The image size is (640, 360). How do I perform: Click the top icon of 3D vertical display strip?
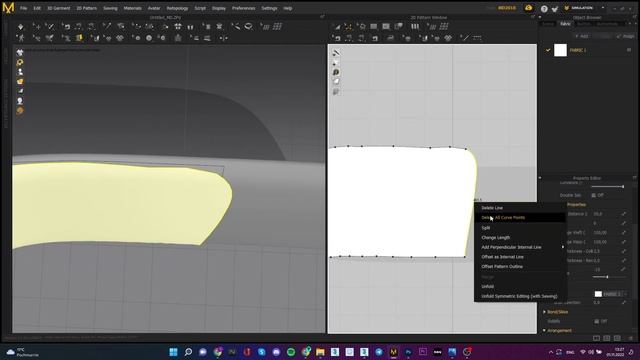[20, 53]
